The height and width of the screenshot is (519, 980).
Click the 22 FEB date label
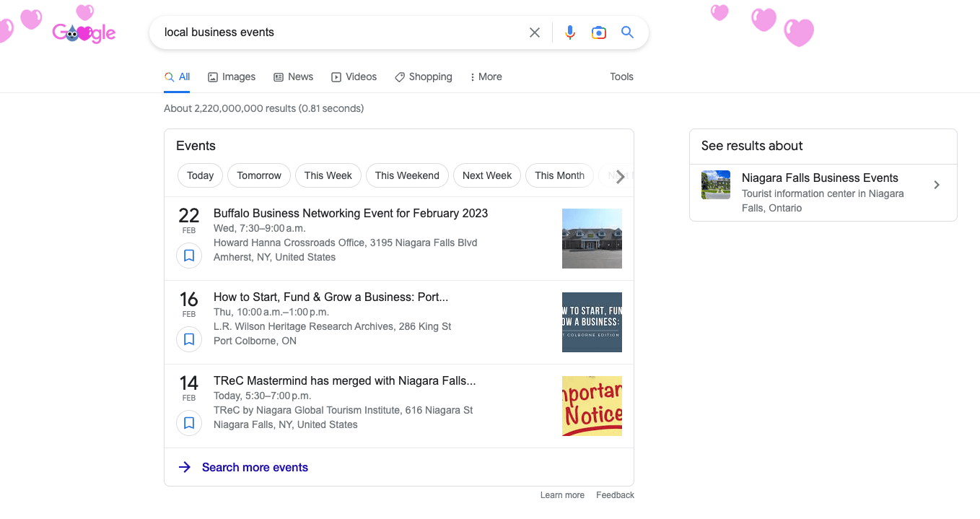[189, 219]
